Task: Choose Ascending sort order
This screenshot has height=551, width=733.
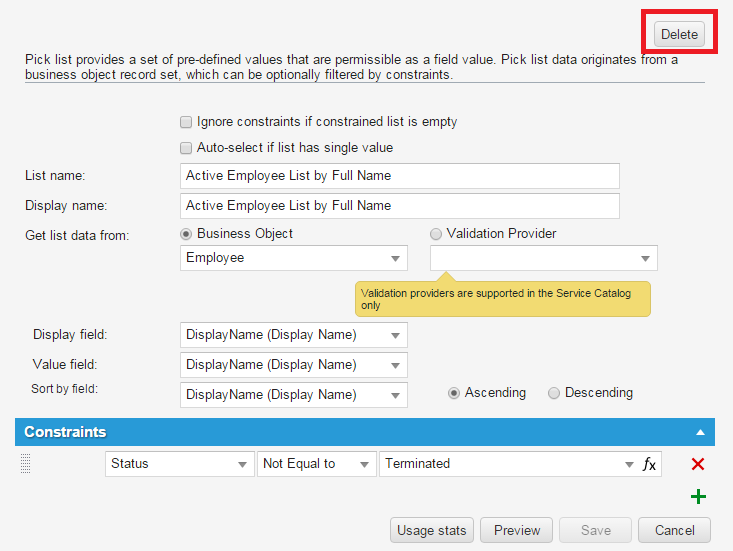Action: (x=454, y=393)
